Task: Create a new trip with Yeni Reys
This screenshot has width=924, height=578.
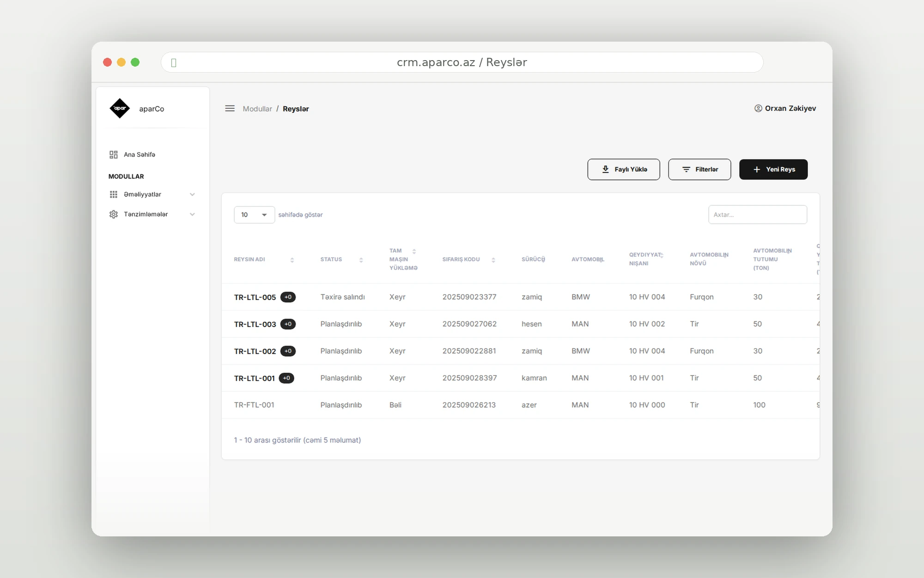Action: point(773,169)
